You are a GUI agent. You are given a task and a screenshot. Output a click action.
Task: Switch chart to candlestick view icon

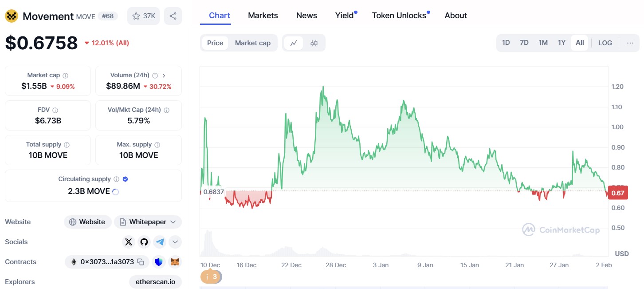(x=314, y=43)
